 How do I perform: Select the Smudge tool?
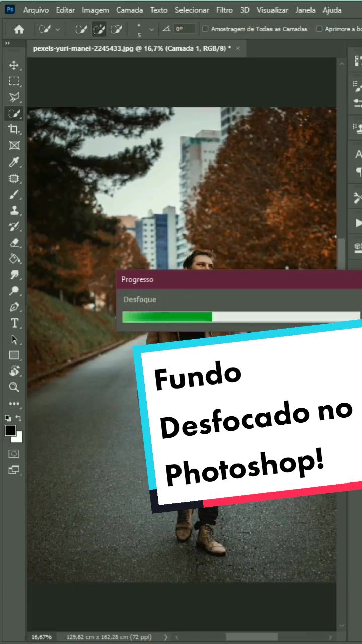pos(14,275)
